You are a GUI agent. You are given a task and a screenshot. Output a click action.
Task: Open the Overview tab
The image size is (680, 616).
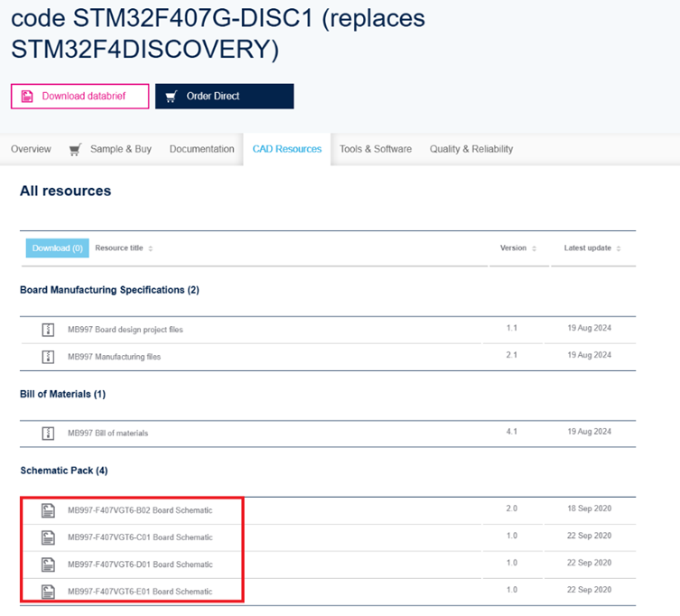point(31,149)
